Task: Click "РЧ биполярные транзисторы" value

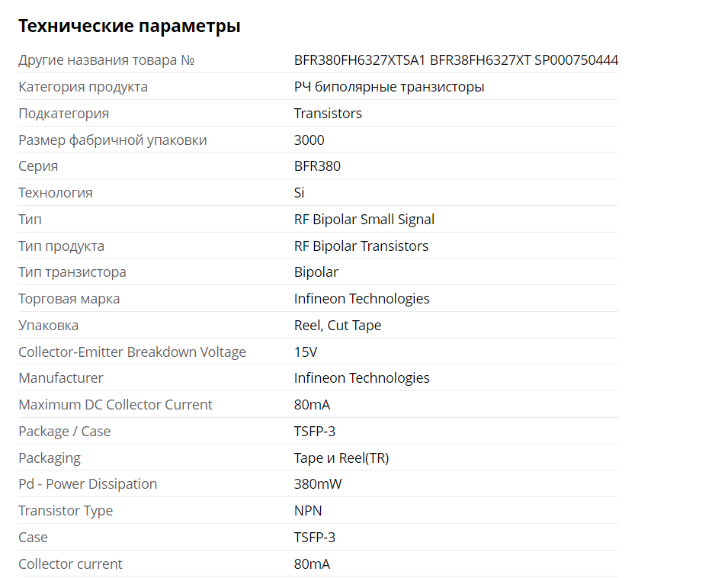Action: [389, 87]
